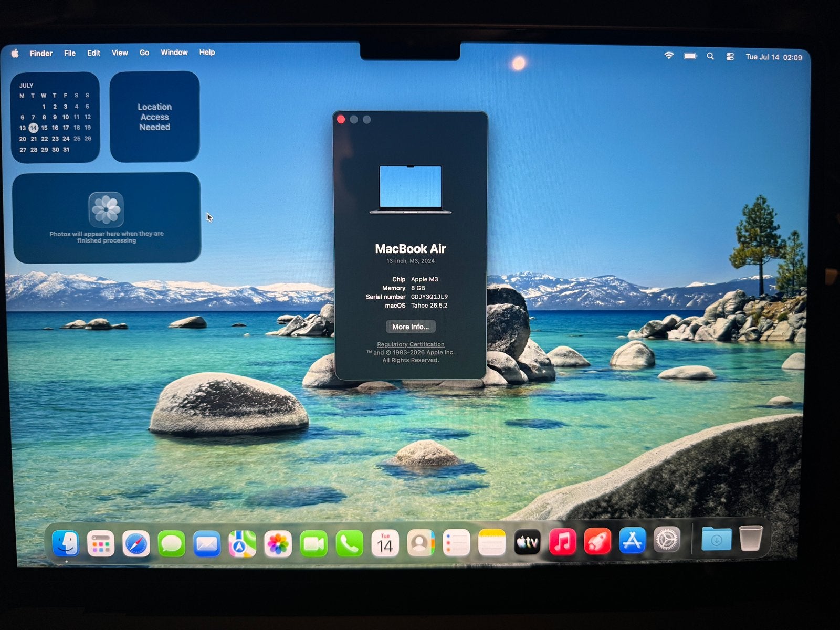Open the Apple TV app
Viewport: 840px width, 630px height.
pyautogui.click(x=527, y=542)
